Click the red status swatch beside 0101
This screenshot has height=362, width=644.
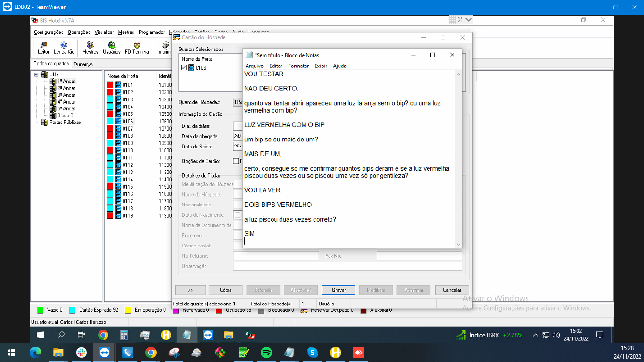(x=110, y=85)
